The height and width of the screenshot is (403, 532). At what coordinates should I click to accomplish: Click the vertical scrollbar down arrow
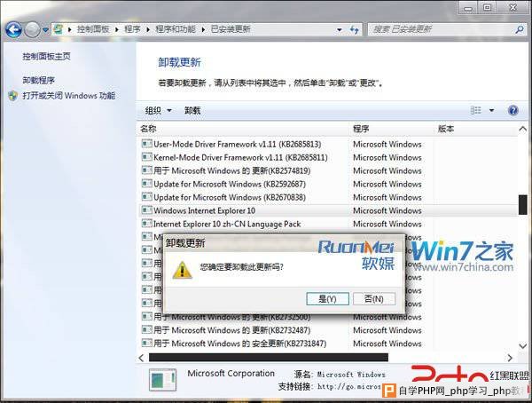click(522, 346)
